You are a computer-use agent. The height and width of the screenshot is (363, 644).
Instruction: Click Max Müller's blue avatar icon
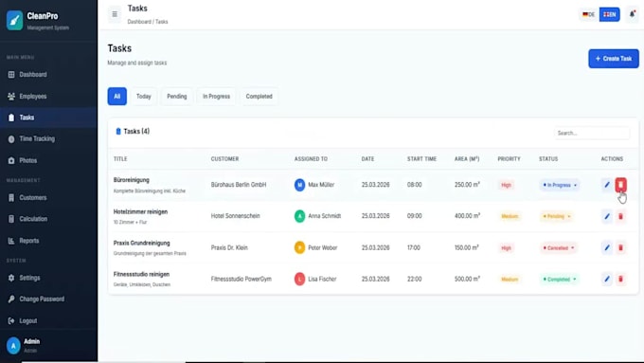click(x=300, y=185)
